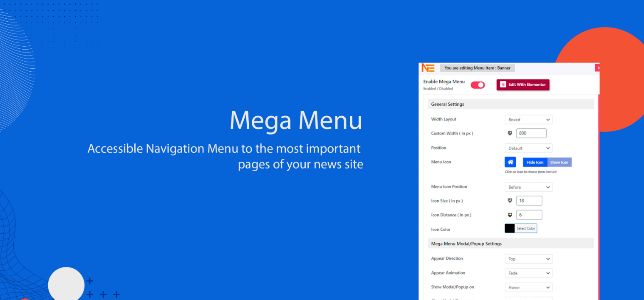The height and width of the screenshot is (300, 644).
Task: Click the "Enable Mega Menu" label text
Action: [444, 82]
